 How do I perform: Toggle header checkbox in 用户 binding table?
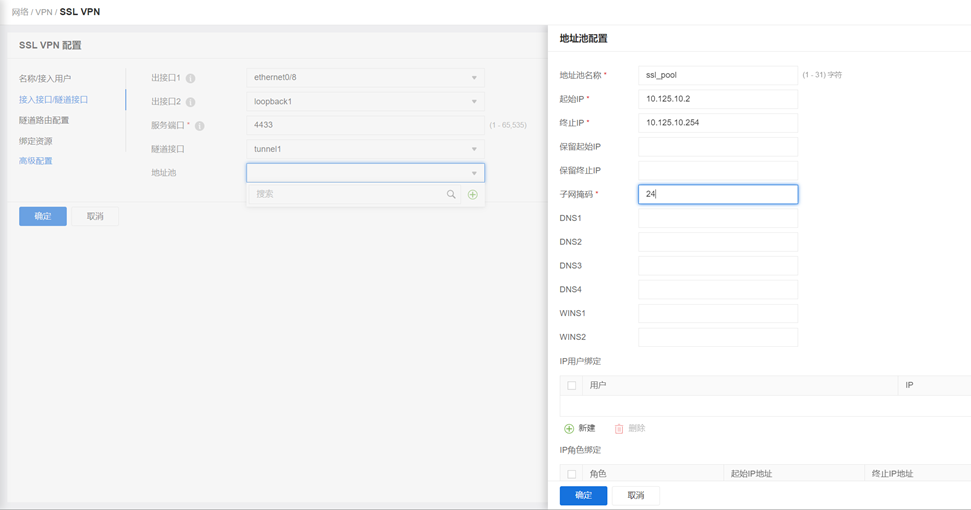(572, 386)
